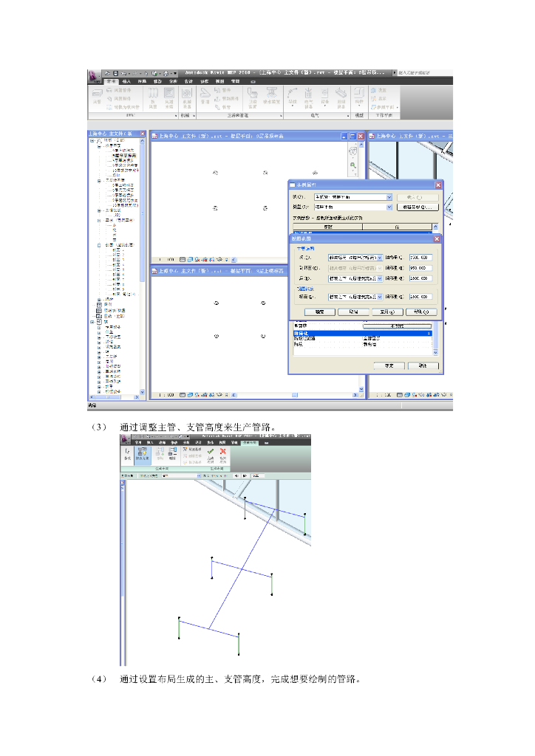
Task: Click the ViewCube navigation icon in plan view
Action: point(353,152)
